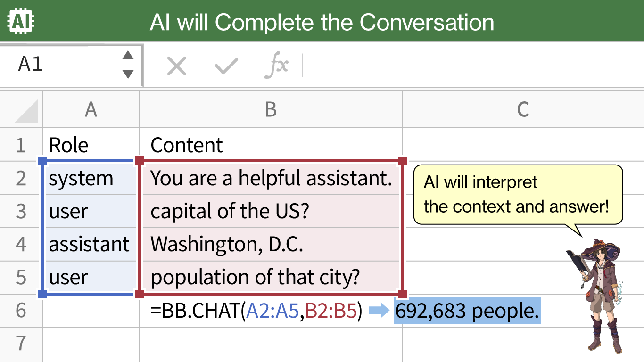Click the A1 name box field
The image size is (644, 362).
point(71,65)
